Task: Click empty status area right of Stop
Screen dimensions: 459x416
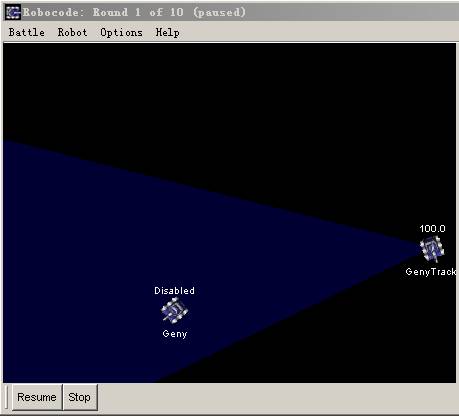Action: click(x=277, y=397)
